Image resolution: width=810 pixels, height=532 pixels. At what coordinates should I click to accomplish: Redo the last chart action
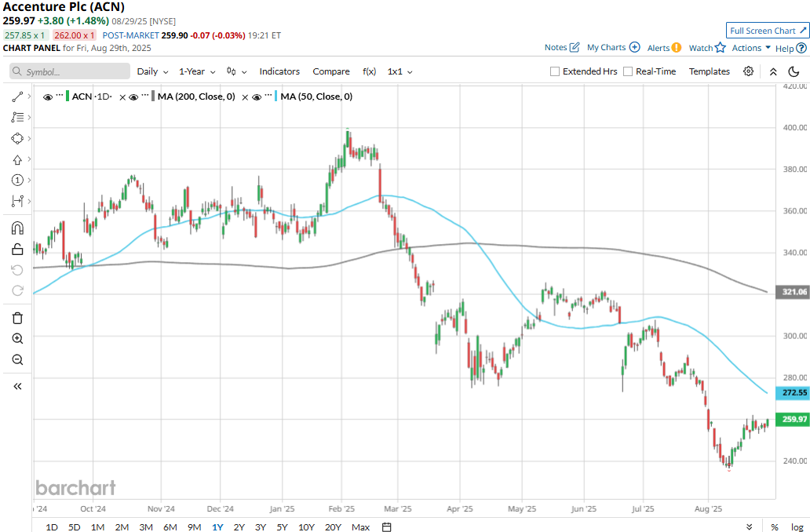17,291
